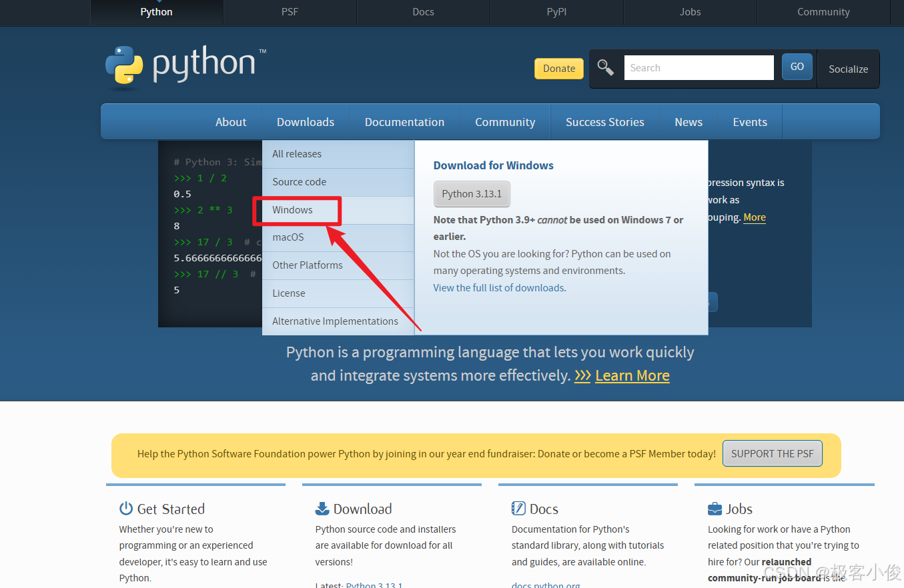
Task: Open the Community top bar tab
Action: pyautogui.click(x=824, y=12)
